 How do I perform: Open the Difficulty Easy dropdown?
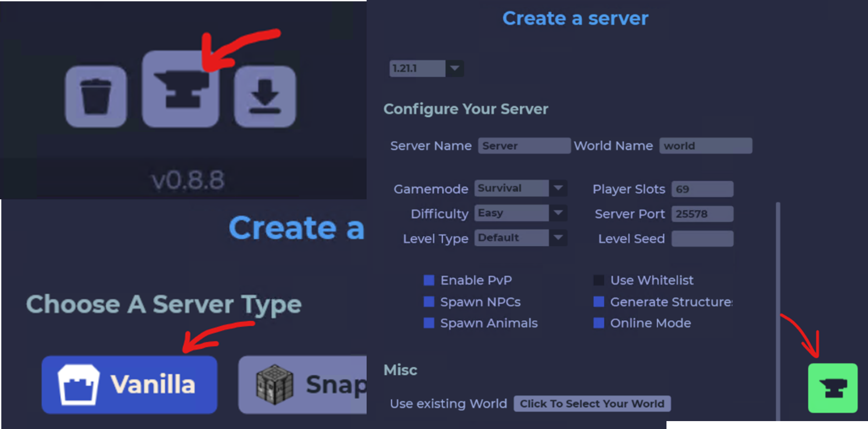tap(558, 213)
